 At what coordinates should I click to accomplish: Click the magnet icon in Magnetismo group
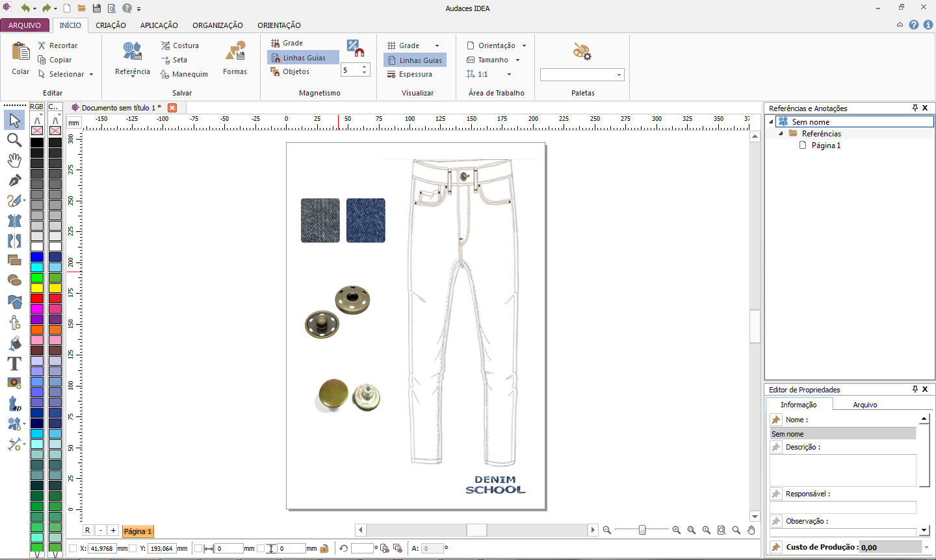click(x=355, y=47)
